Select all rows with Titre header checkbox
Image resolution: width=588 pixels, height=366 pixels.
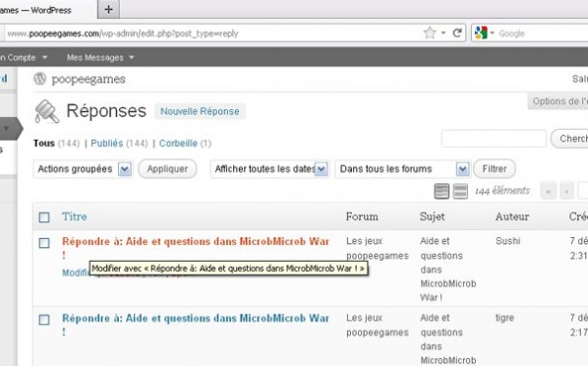tap(44, 217)
